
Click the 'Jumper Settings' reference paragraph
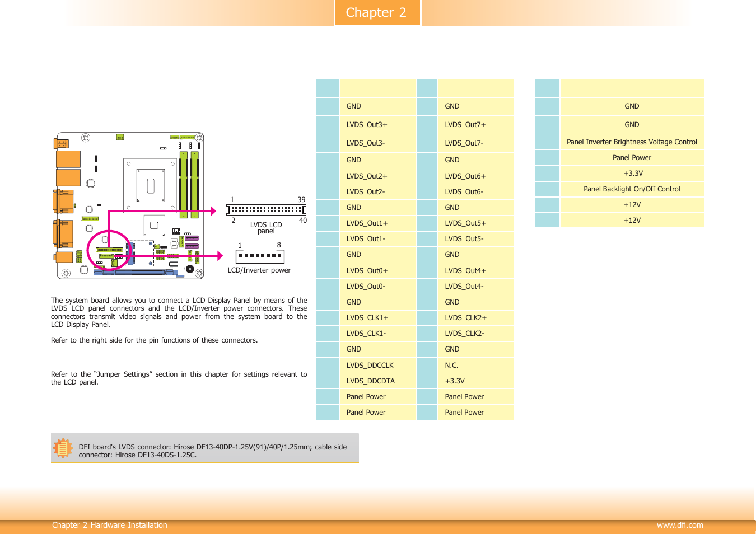point(179,378)
